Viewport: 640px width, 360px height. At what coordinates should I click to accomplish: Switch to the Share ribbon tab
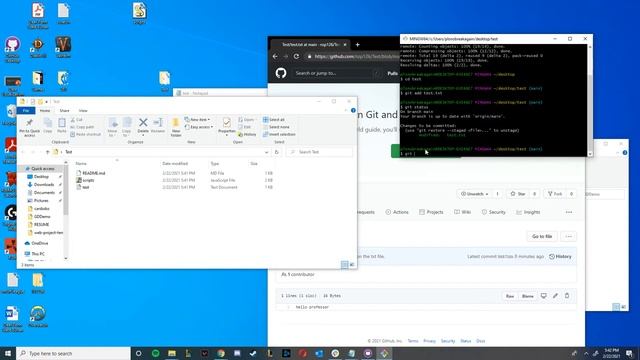click(x=64, y=111)
